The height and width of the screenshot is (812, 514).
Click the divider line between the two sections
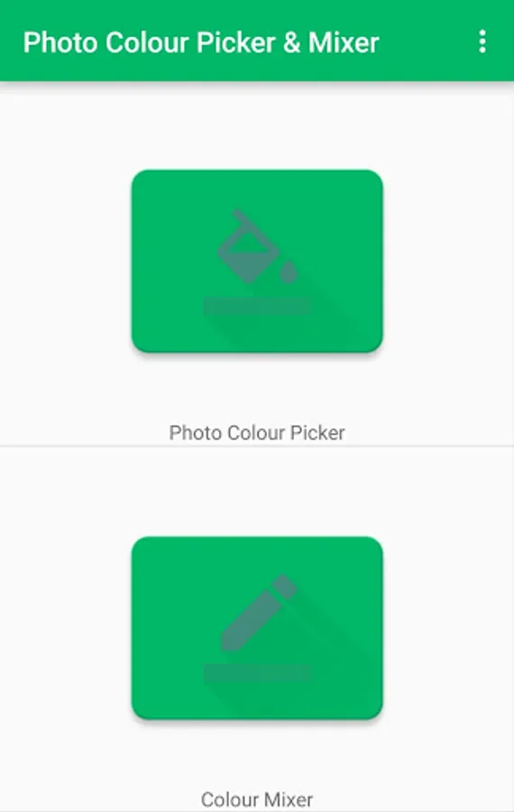coord(257,446)
